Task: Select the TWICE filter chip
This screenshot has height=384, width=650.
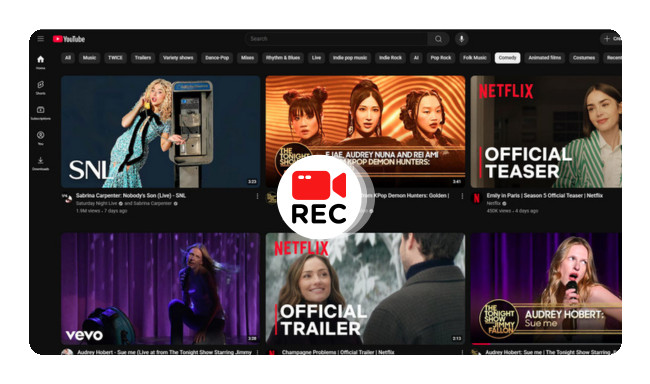Action: [115, 58]
